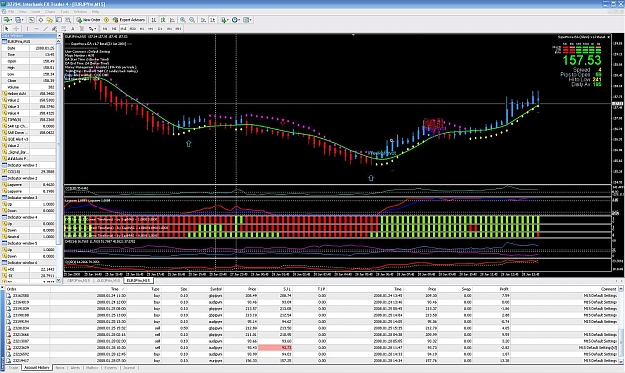Open the Templates toolbar icon
Screen dimensions: 625x373
pos(247,20)
